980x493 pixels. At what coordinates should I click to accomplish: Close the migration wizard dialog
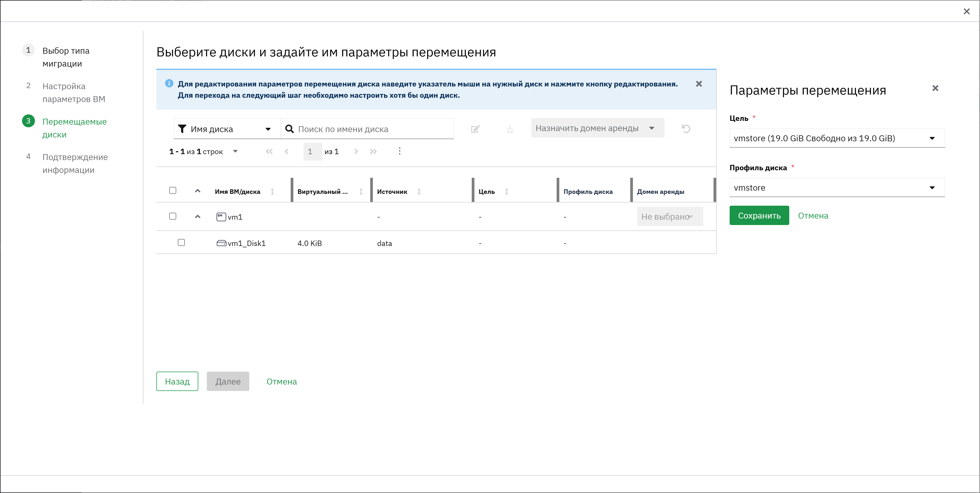click(x=967, y=11)
